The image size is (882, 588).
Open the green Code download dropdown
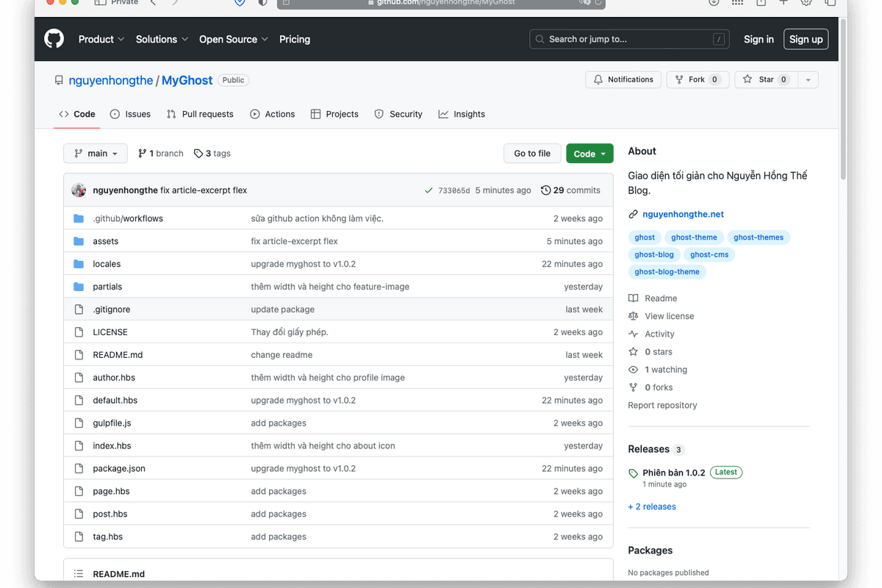point(589,153)
